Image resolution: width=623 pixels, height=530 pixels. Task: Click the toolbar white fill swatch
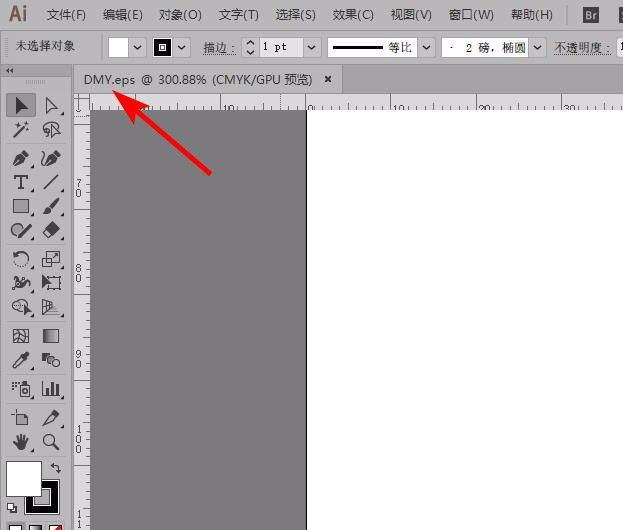24,478
